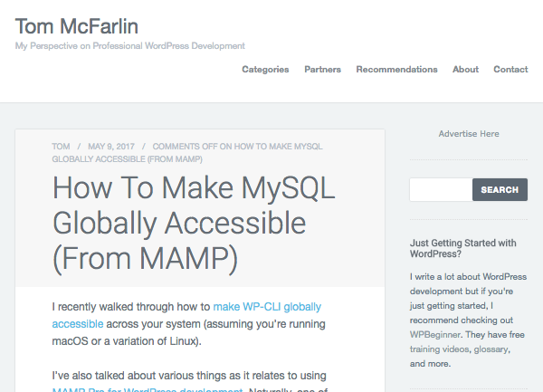Click the MAY 9, 2017 post date
The image size is (543, 392).
click(111, 147)
